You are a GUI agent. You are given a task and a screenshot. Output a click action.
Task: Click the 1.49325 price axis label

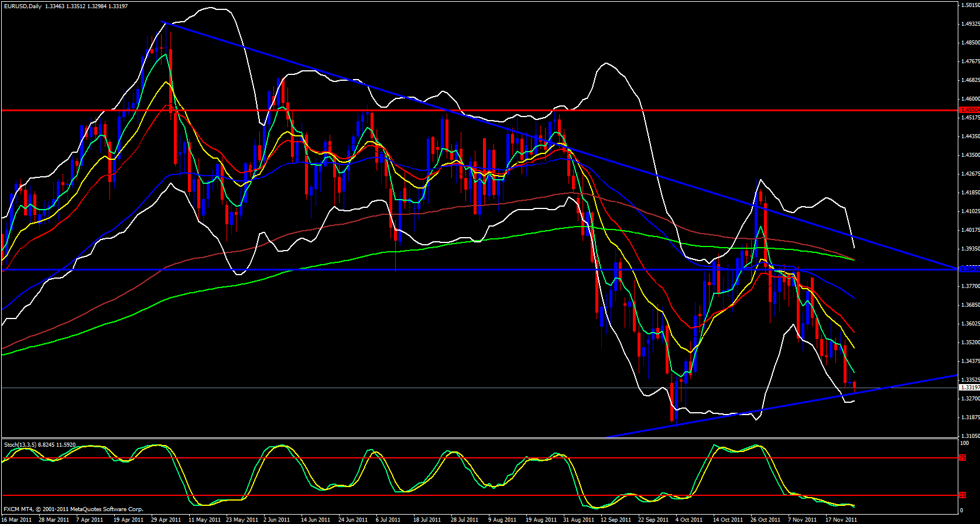coord(970,24)
